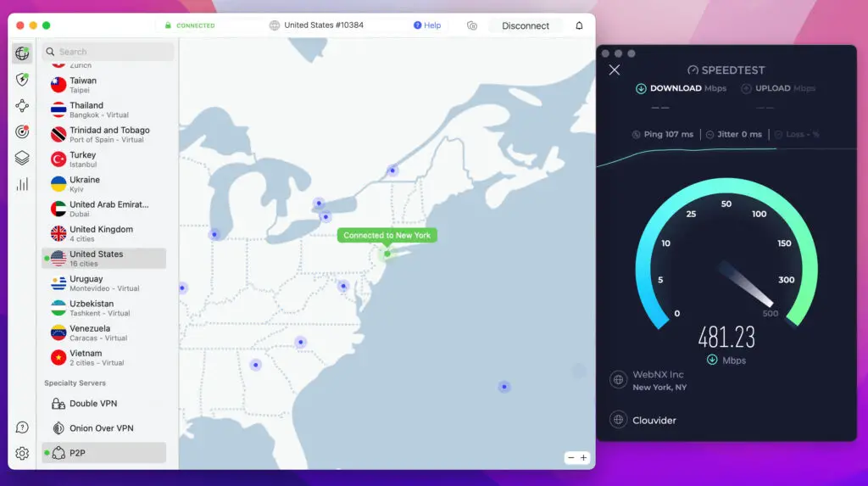Click Turkey flag icon
Image resolution: width=868 pixels, height=486 pixels.
(58, 159)
